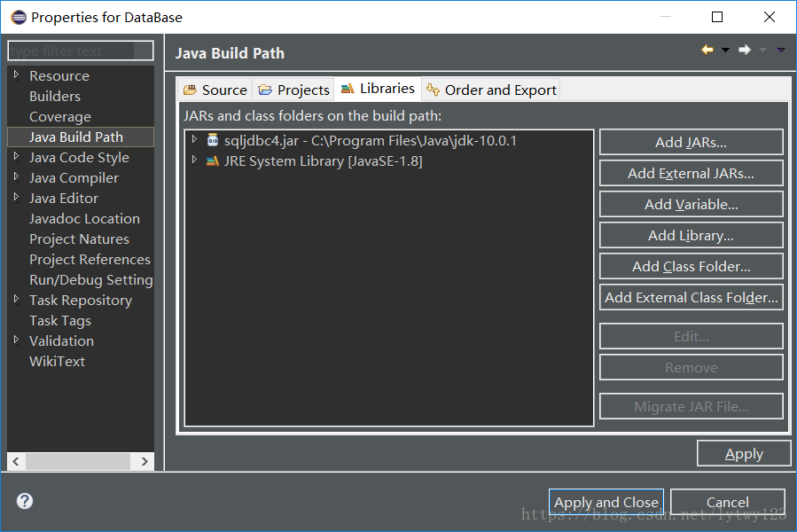This screenshot has height=532, width=797.
Task: Open Javadoc Location settings page
Action: (84, 218)
